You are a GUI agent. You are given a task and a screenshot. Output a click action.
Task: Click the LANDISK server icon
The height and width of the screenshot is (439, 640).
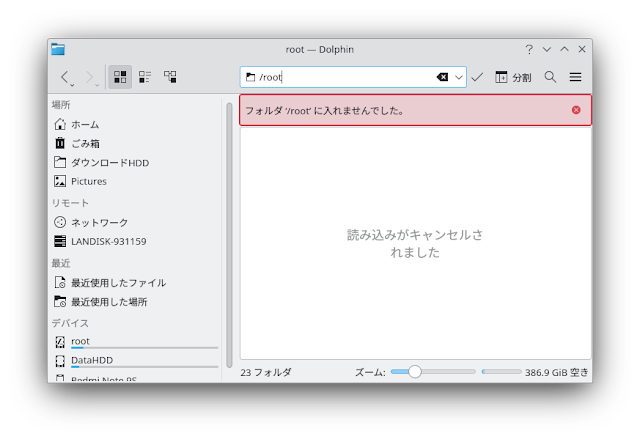pos(60,241)
